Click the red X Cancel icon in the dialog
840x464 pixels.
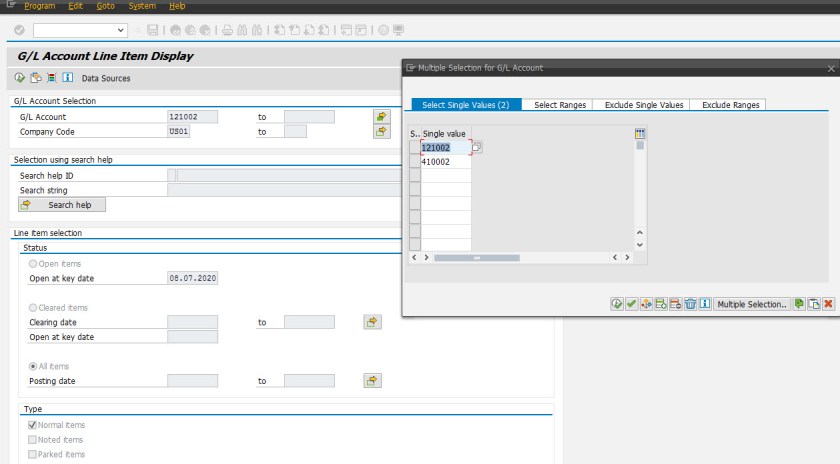pyautogui.click(x=829, y=304)
